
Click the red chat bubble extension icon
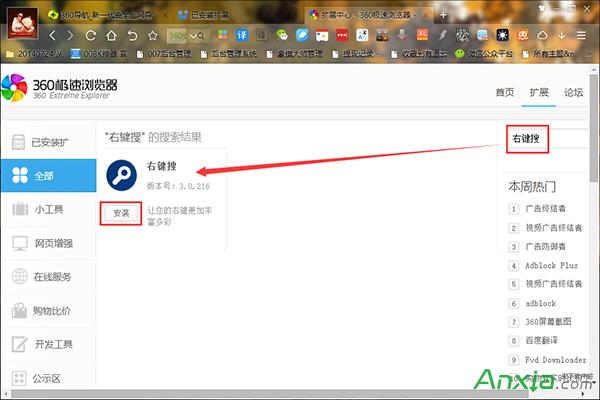[342, 35]
